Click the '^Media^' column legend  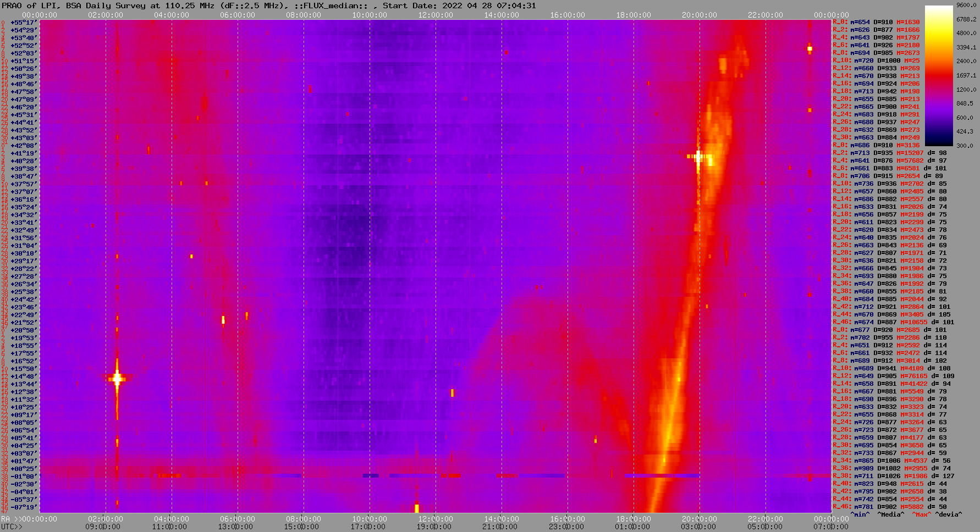tap(891, 515)
